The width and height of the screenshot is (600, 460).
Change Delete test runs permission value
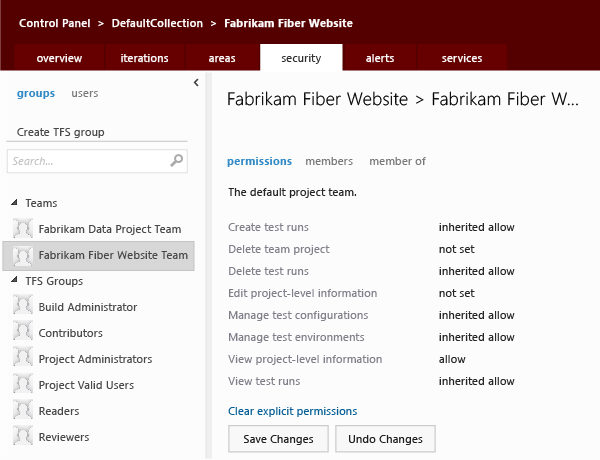[476, 271]
